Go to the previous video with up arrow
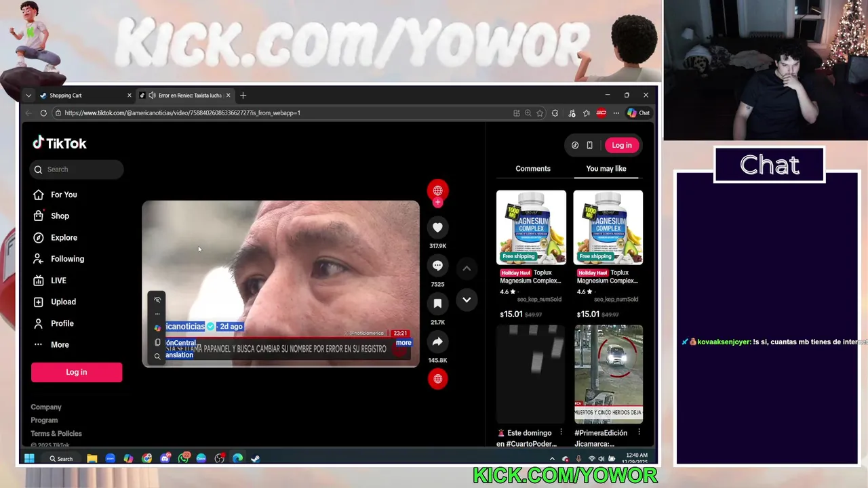The height and width of the screenshot is (488, 868). pos(467,268)
